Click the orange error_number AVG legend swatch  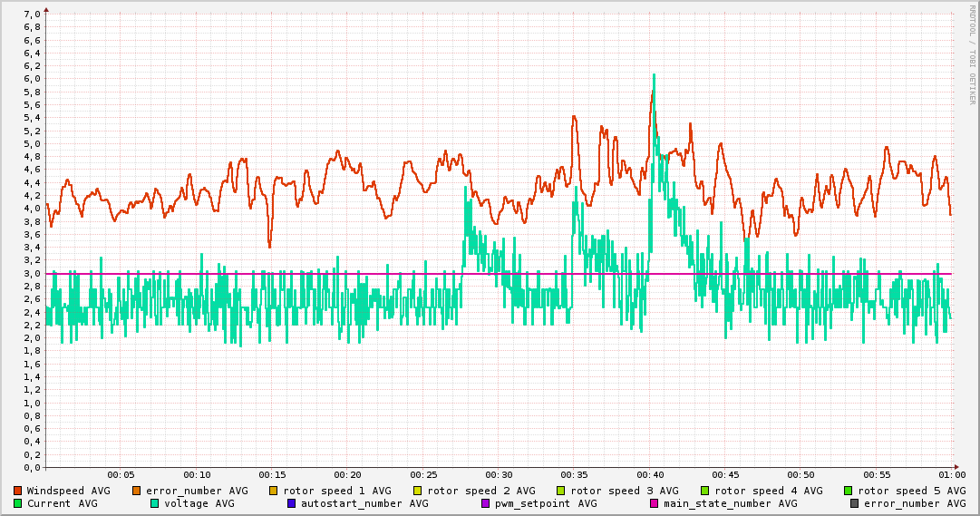click(137, 491)
